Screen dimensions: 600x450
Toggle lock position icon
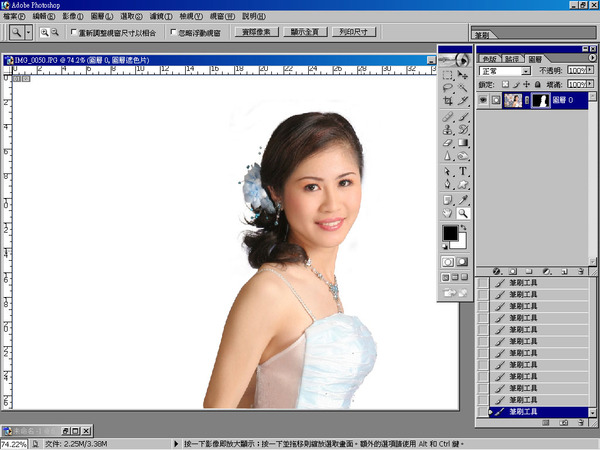tap(527, 84)
